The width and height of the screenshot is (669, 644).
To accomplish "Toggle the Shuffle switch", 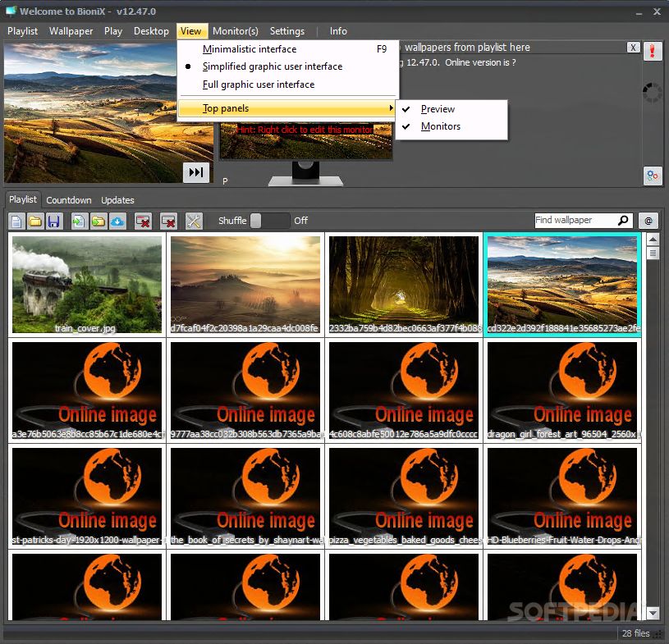I will (x=270, y=221).
